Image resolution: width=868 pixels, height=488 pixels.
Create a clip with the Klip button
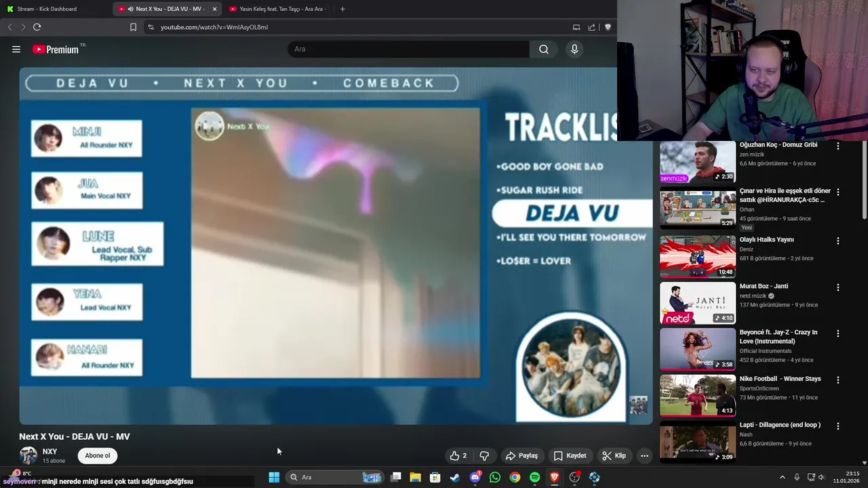coord(614,455)
